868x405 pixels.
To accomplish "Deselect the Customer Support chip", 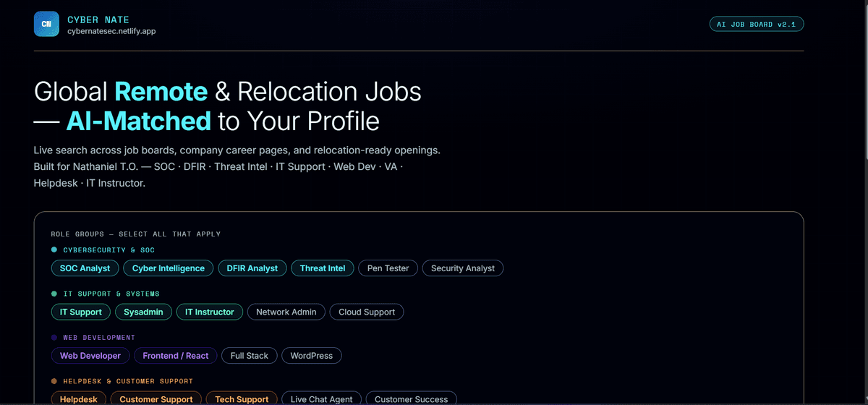I will click(156, 399).
